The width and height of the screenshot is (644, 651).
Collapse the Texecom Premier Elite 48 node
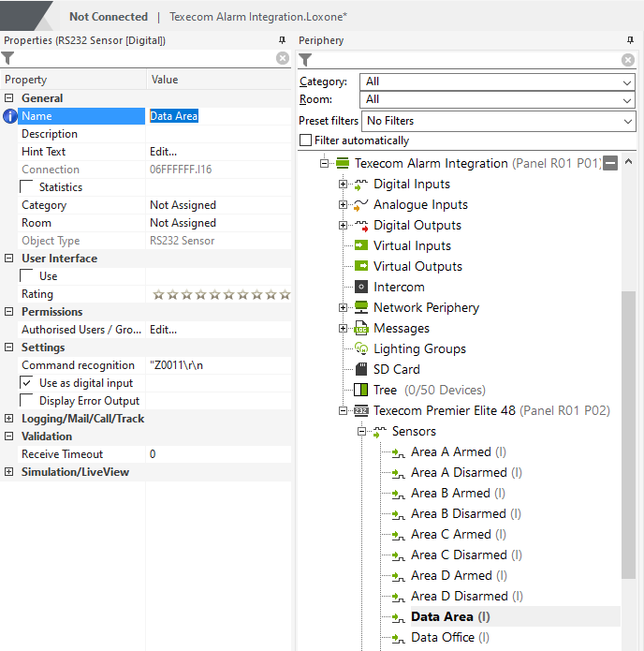pyautogui.click(x=344, y=411)
